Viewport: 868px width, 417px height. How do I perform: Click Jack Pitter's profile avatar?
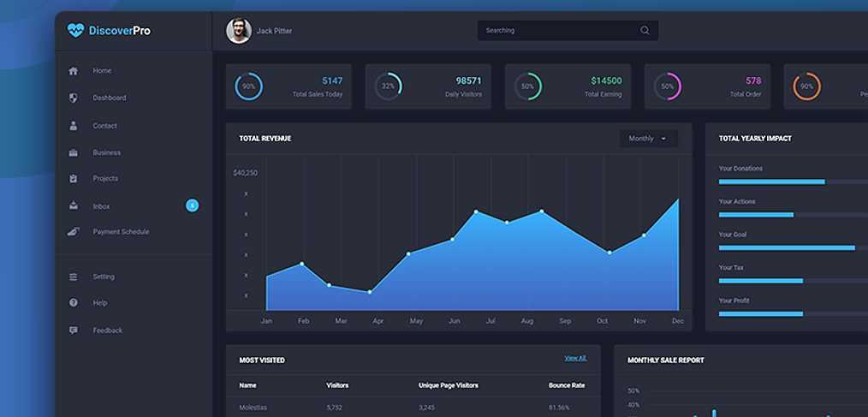coord(239,31)
